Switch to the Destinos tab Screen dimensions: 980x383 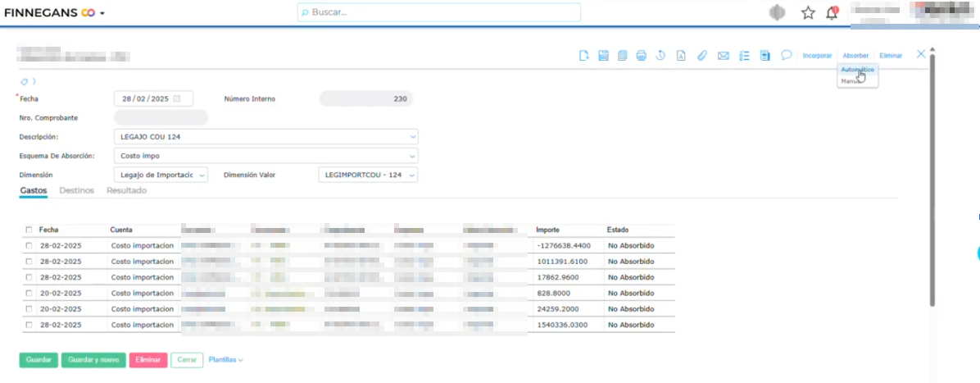tap(77, 190)
